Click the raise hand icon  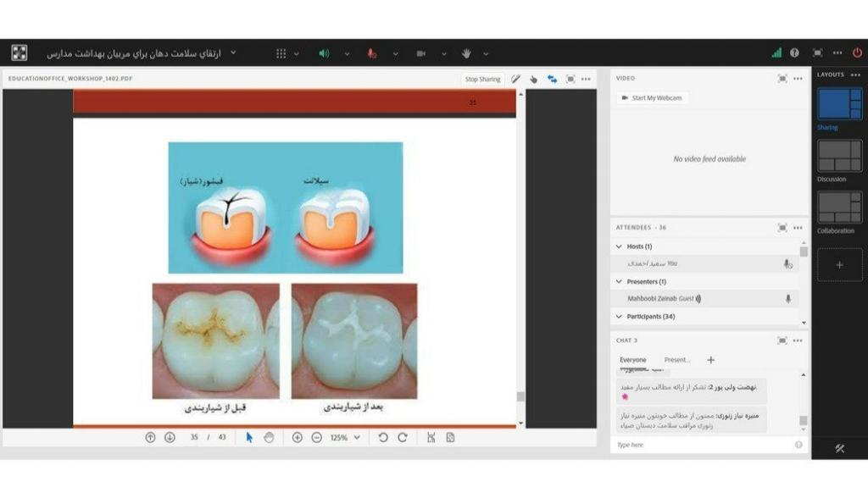(x=465, y=53)
